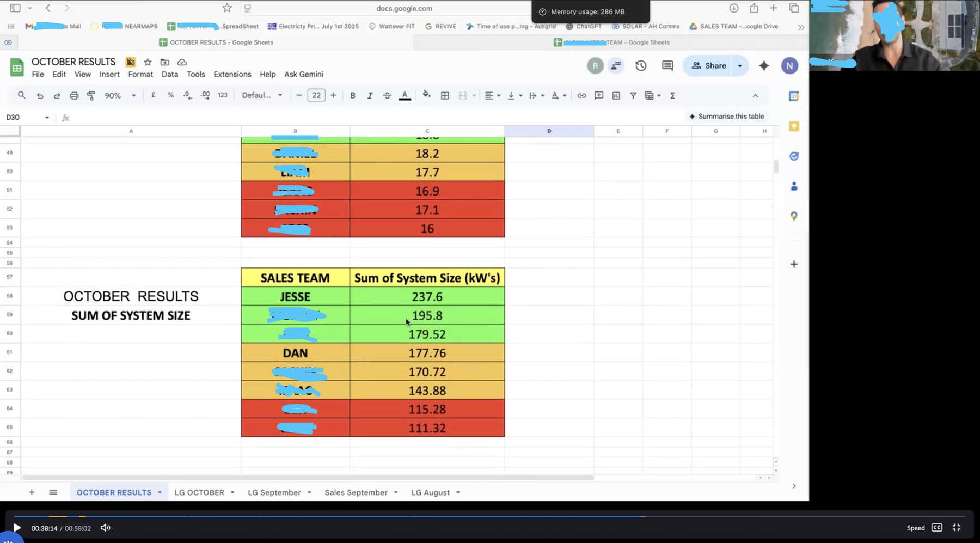Open Share options arrow
This screenshot has width=980, height=543.
coord(740,65)
